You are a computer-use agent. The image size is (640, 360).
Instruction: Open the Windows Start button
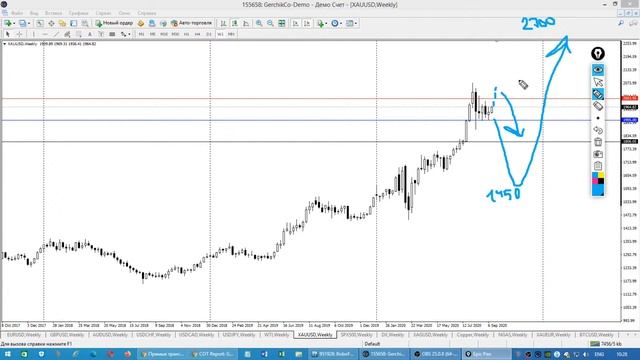pos(7,354)
